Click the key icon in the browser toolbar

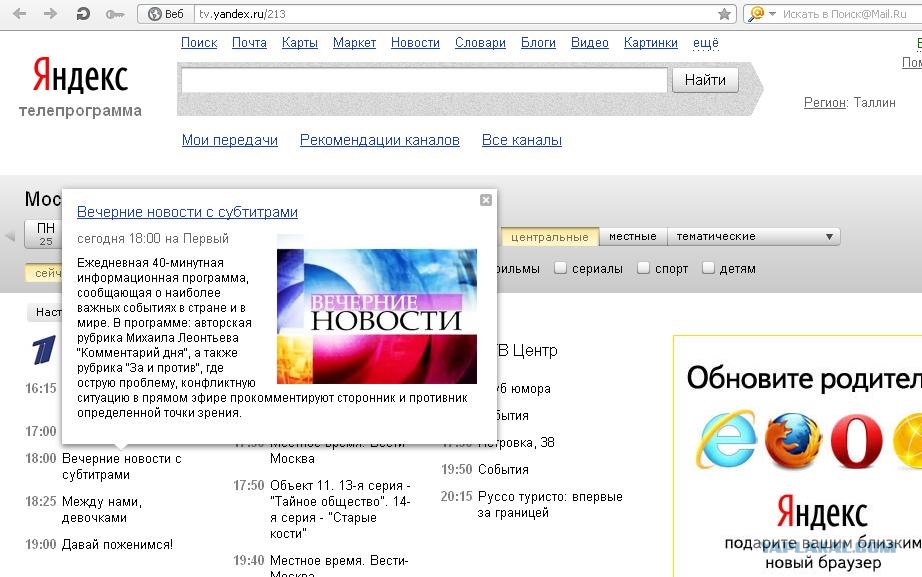tap(115, 14)
